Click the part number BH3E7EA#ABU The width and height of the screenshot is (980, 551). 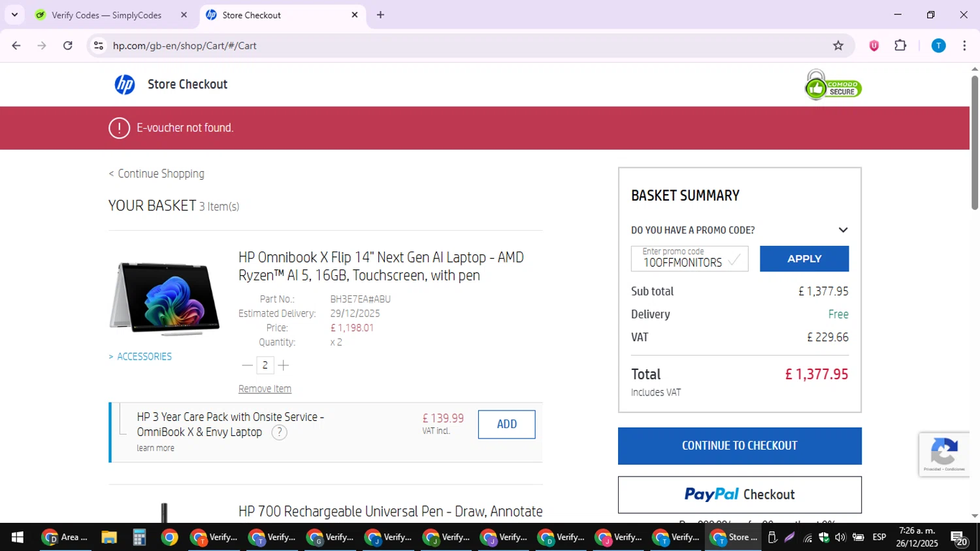pos(360,299)
